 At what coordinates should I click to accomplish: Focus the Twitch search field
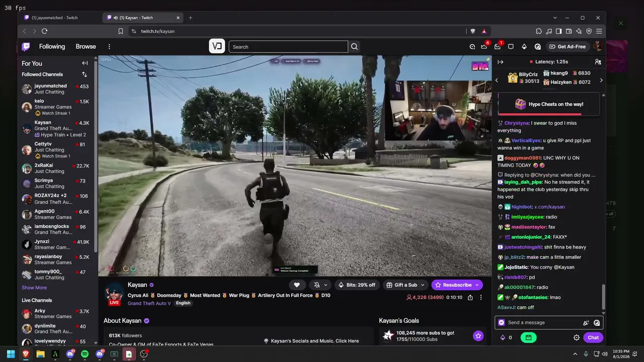coord(288,47)
